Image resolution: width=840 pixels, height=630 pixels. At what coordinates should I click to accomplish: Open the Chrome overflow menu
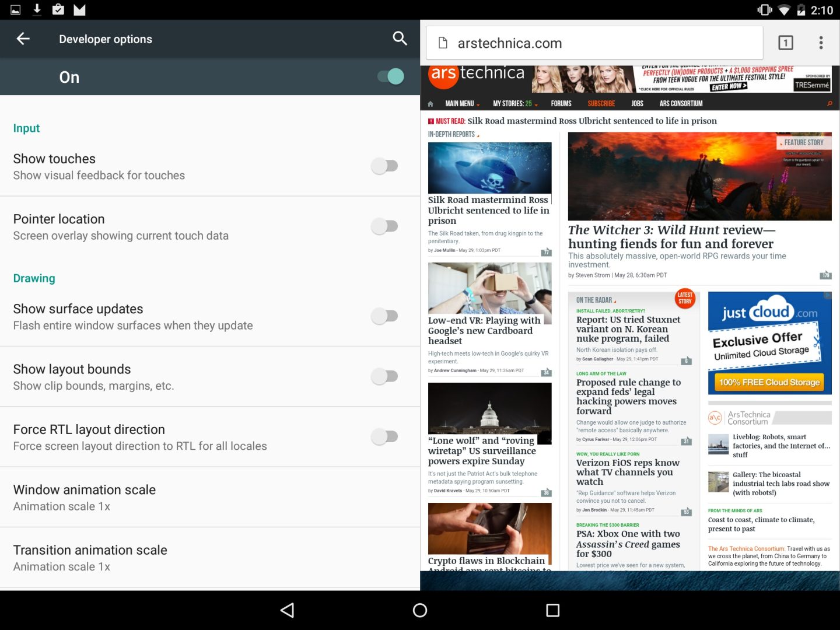coord(821,43)
